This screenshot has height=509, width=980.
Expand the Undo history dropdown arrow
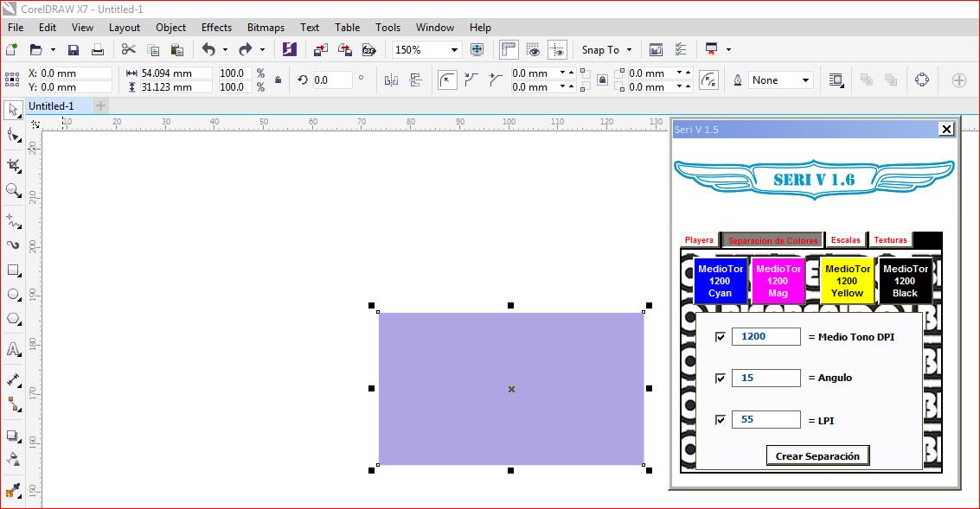(x=225, y=50)
